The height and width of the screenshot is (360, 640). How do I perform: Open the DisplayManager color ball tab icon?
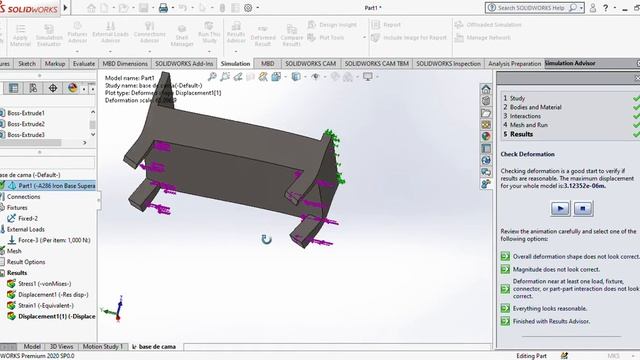[73, 88]
